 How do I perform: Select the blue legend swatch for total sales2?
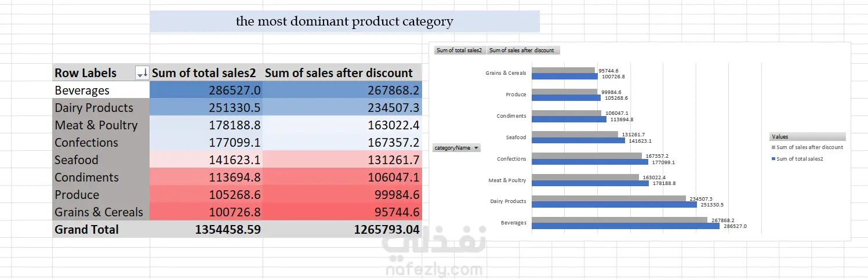[773, 159]
